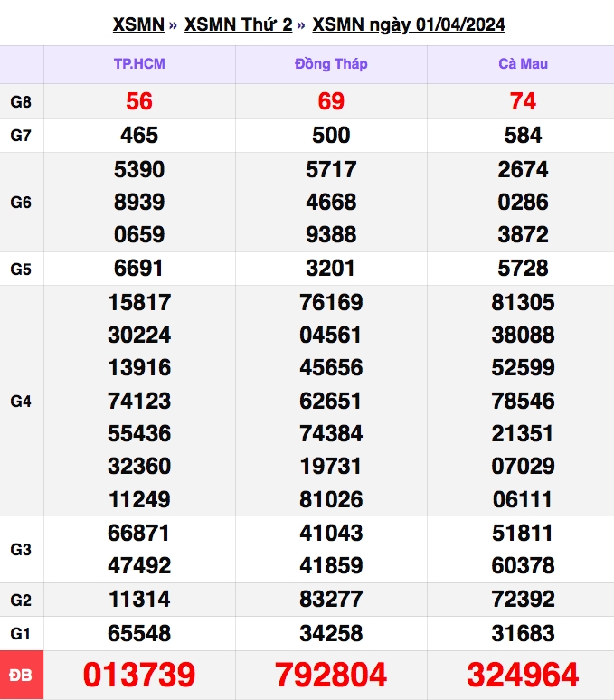The height and width of the screenshot is (700, 614).
Task: Click the red ĐB row label
Action: tap(21, 675)
